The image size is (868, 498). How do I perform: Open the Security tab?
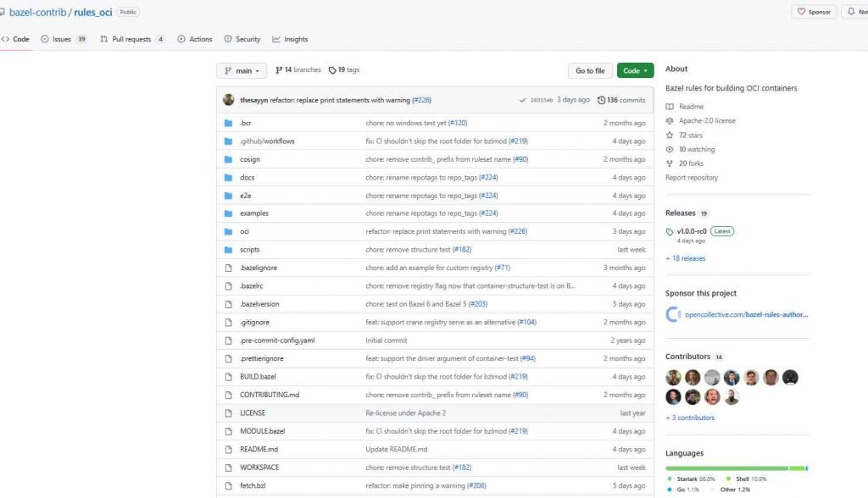(x=242, y=39)
